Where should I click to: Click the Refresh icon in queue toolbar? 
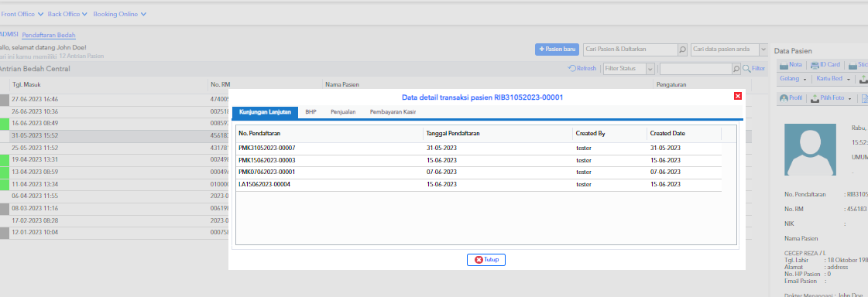[572, 69]
